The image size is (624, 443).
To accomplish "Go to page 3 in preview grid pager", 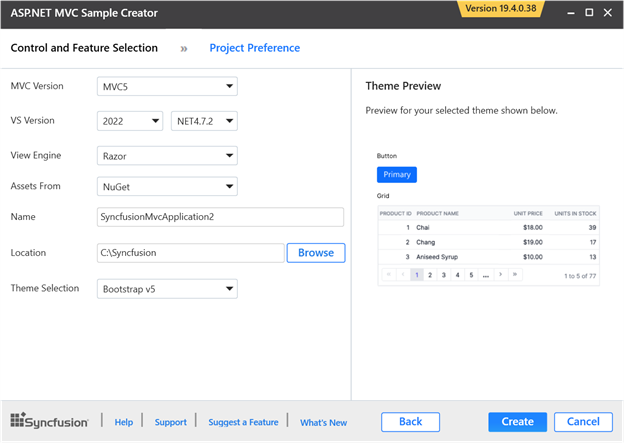I will pos(444,275).
